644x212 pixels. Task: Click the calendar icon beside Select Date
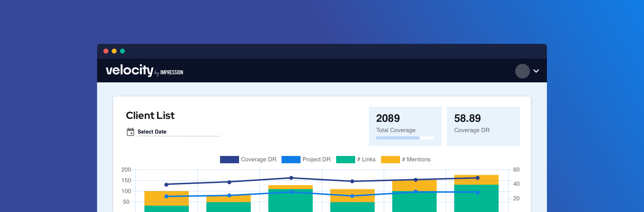coord(130,132)
